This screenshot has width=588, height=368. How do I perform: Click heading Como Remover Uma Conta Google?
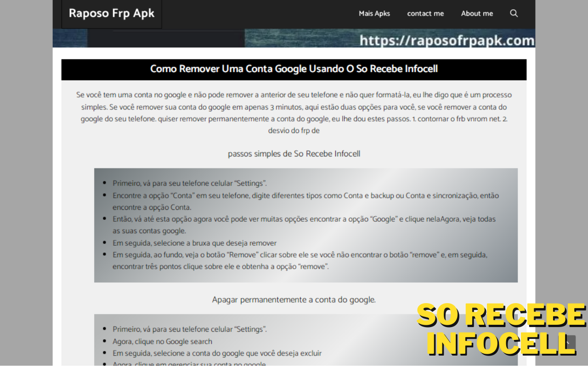click(x=294, y=69)
